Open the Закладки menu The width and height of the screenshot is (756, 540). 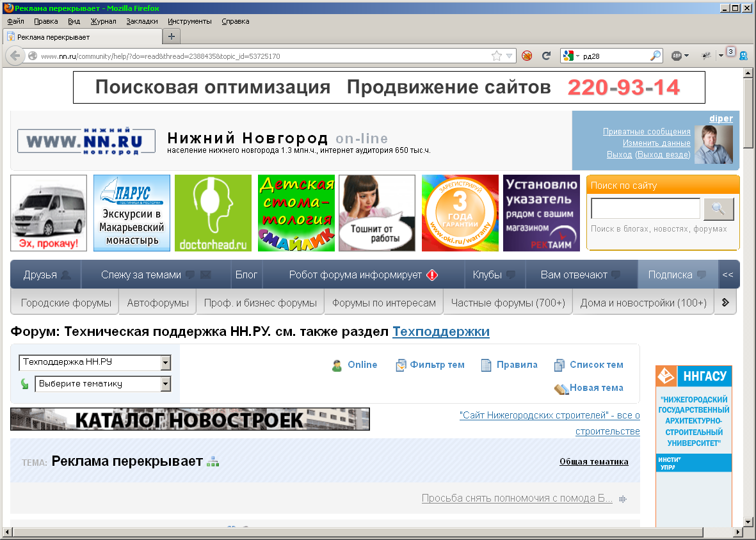tap(141, 21)
